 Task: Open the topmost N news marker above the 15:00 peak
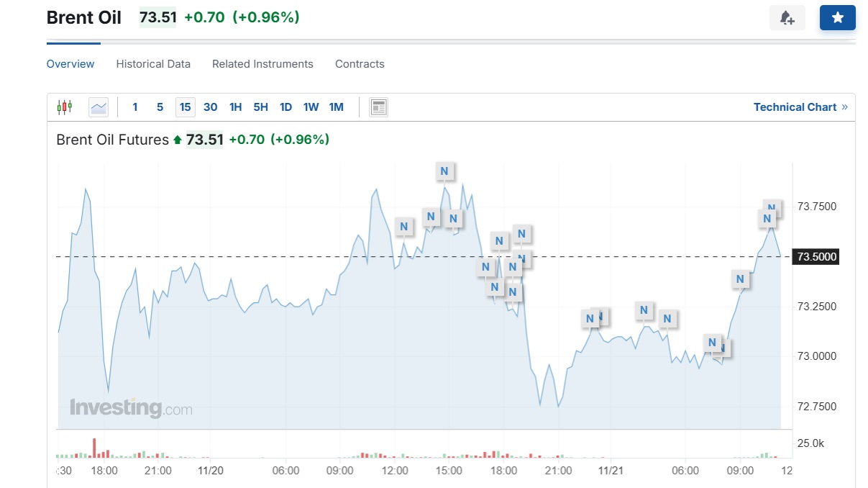tap(444, 171)
